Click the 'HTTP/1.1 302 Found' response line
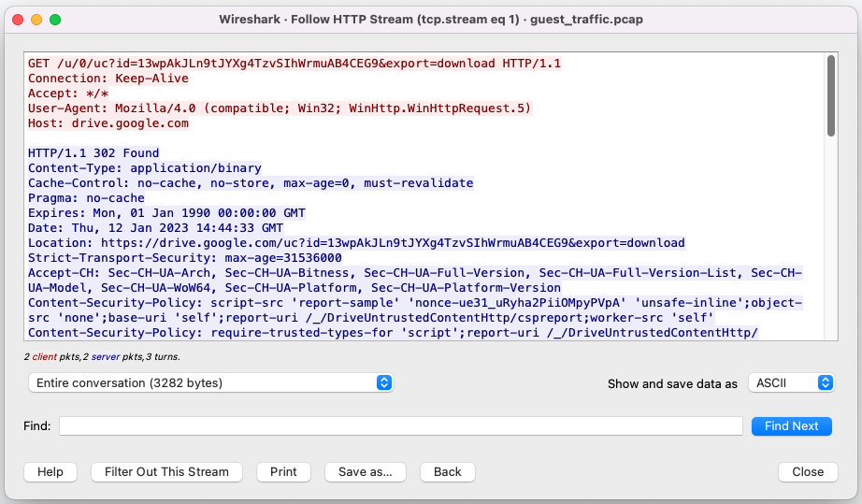The width and height of the screenshot is (862, 504). (x=93, y=152)
